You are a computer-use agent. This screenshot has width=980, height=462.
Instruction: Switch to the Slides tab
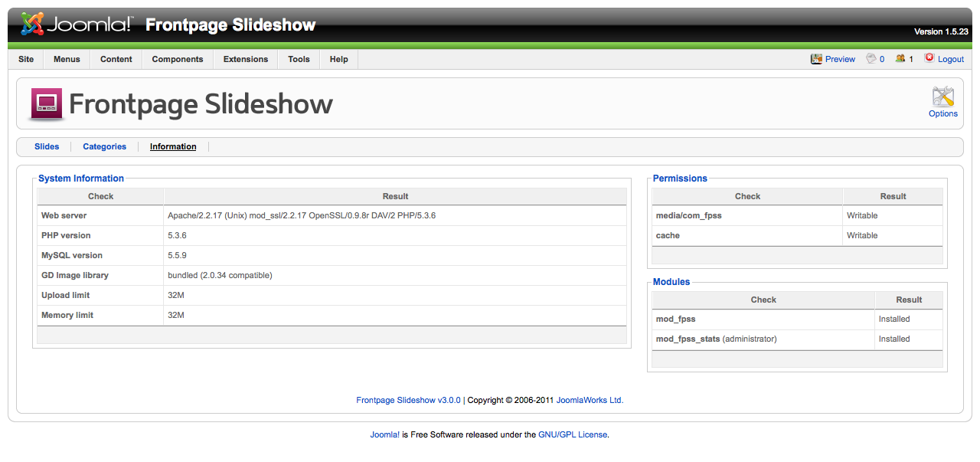47,146
